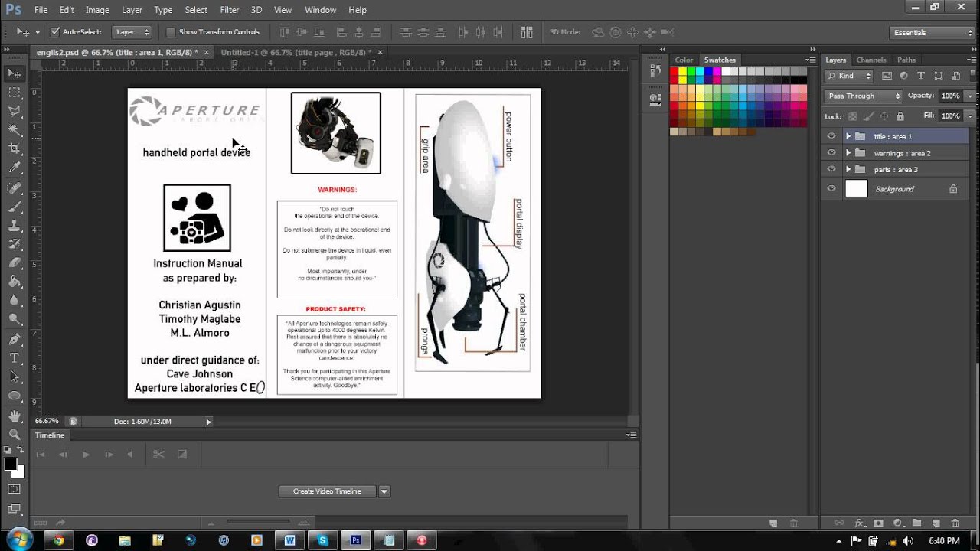Select the Clone Stamp tool
Screen dimensions: 980x551
[x=15, y=226]
